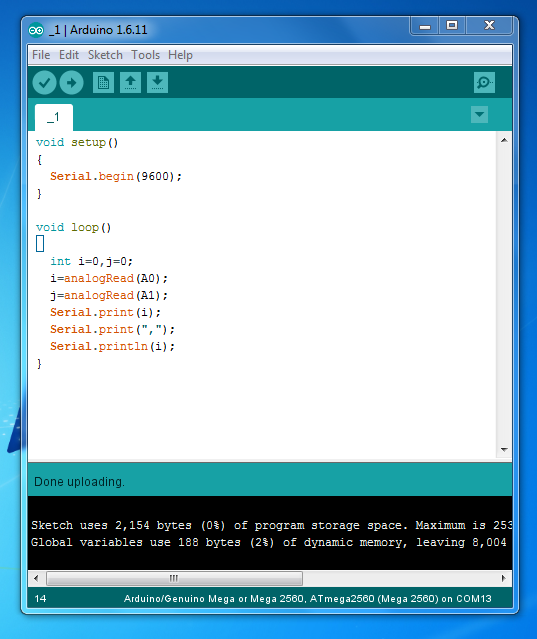
Task: Click the 'Global variables use 188 bytes' line
Action: 269,542
